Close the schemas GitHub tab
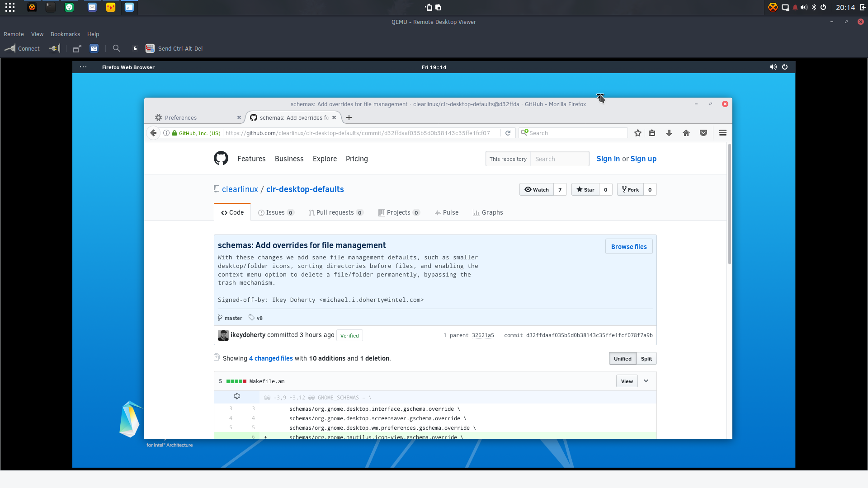The width and height of the screenshot is (868, 488). [334, 117]
